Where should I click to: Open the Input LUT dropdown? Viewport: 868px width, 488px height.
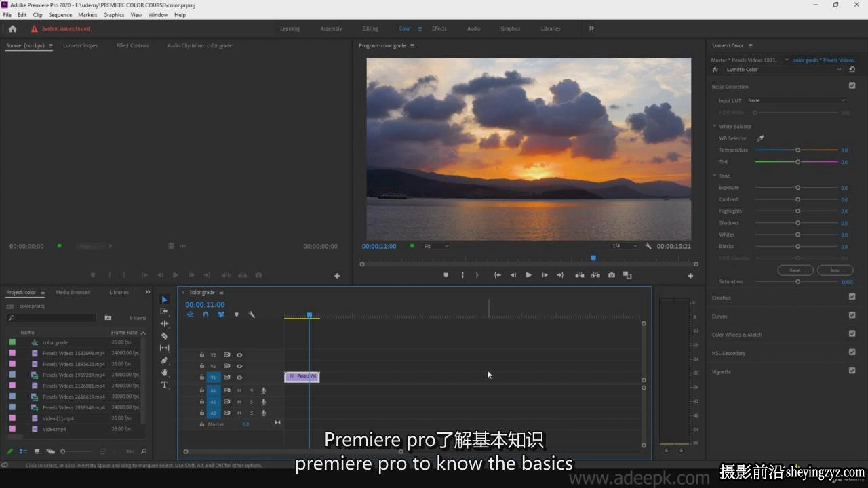[796, 100]
